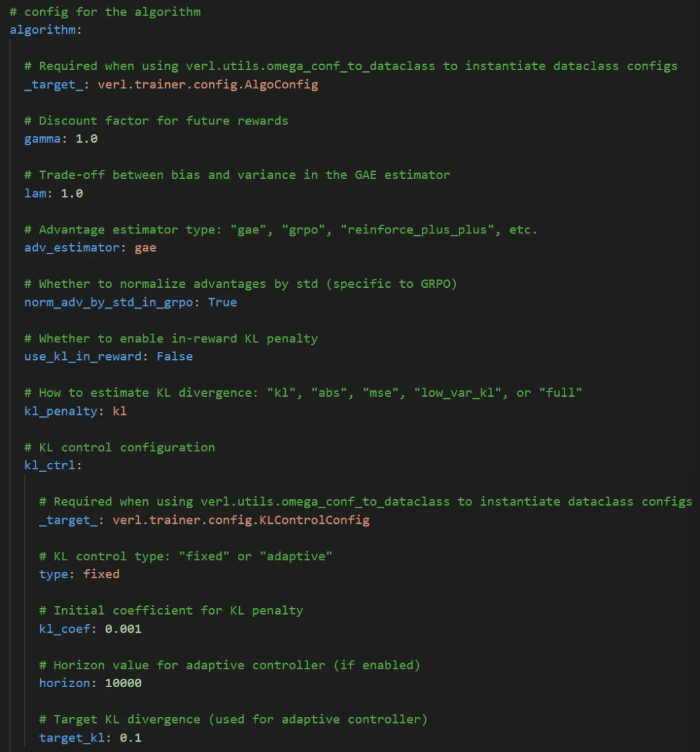Click the target_kl value 0.1
This screenshot has height=752, width=700.
pos(130,738)
